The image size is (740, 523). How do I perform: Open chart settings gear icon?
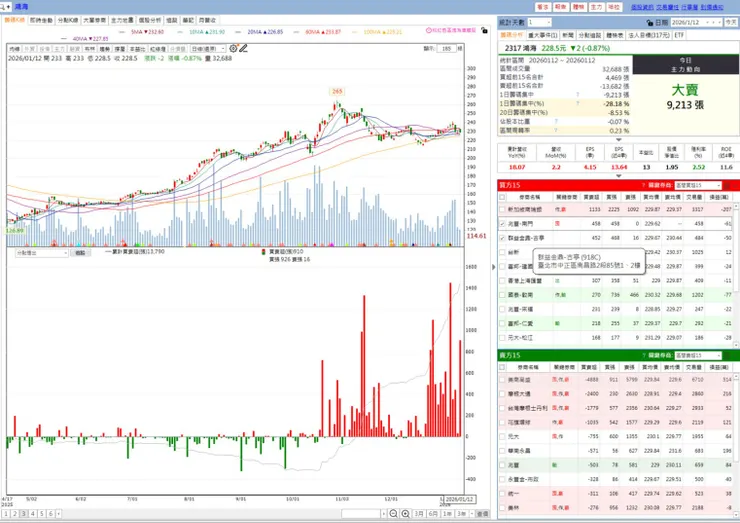[x=233, y=48]
